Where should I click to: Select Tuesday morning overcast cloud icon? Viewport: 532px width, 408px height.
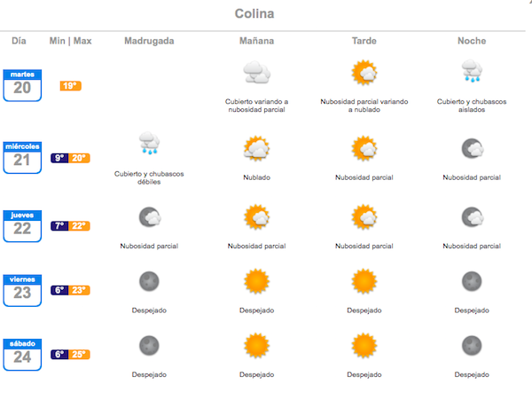(x=257, y=73)
